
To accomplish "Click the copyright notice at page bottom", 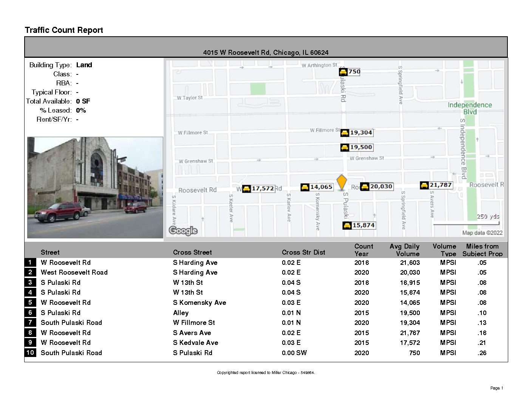I will coord(266,372).
